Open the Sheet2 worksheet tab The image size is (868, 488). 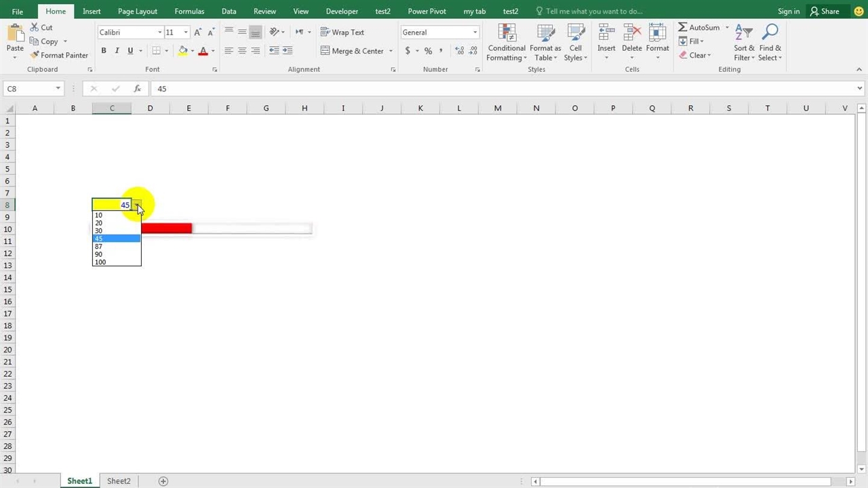click(119, 481)
